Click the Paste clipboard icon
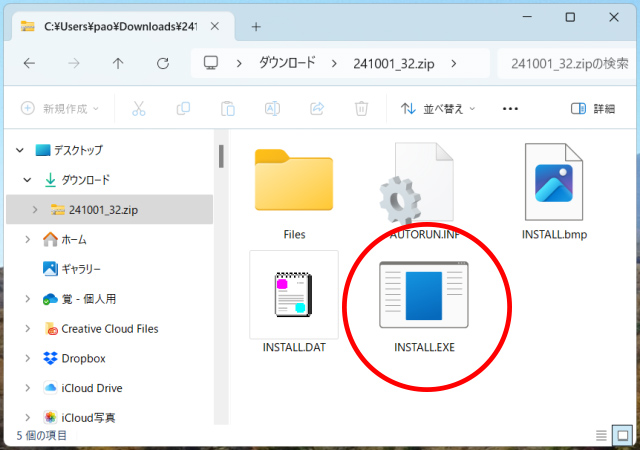 point(228,108)
